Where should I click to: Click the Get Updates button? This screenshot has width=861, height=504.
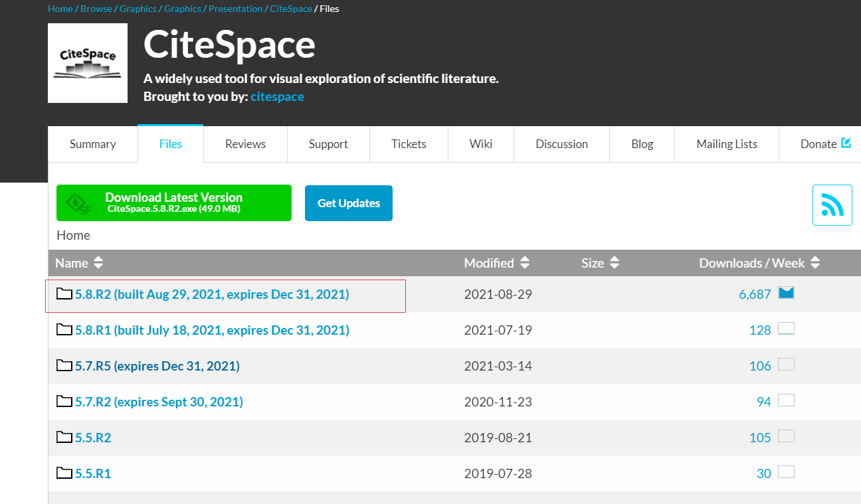349,203
